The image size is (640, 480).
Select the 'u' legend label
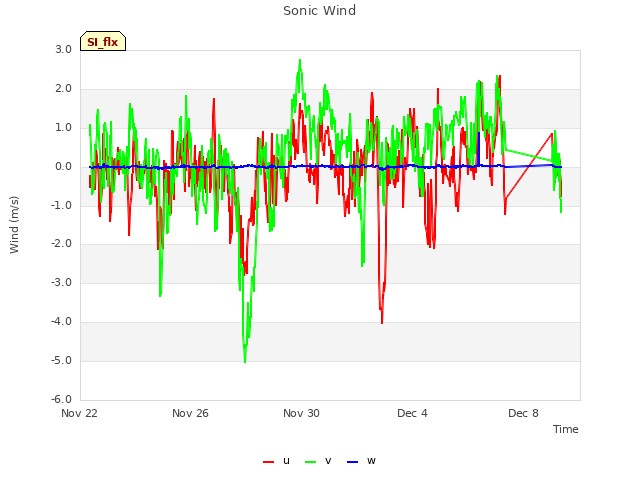pyautogui.click(x=286, y=461)
